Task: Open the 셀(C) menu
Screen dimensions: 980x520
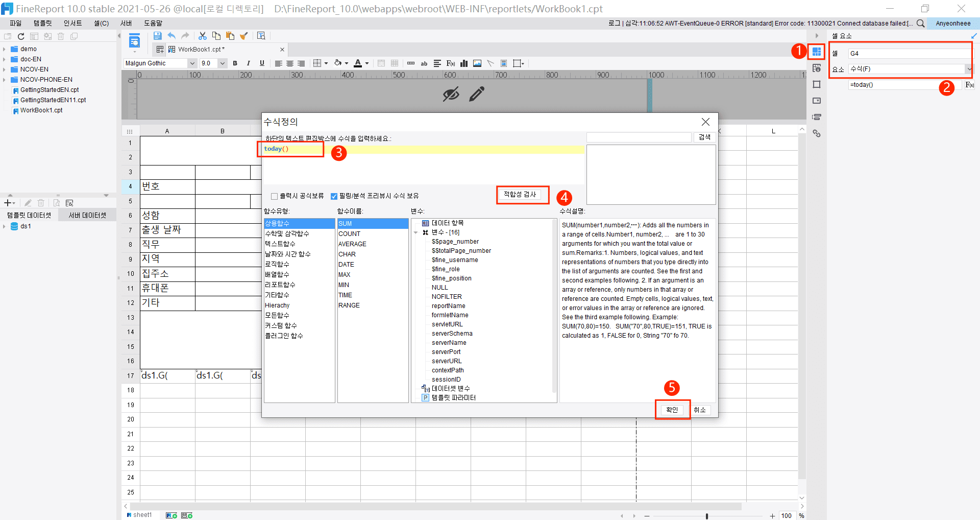Action: [101, 23]
